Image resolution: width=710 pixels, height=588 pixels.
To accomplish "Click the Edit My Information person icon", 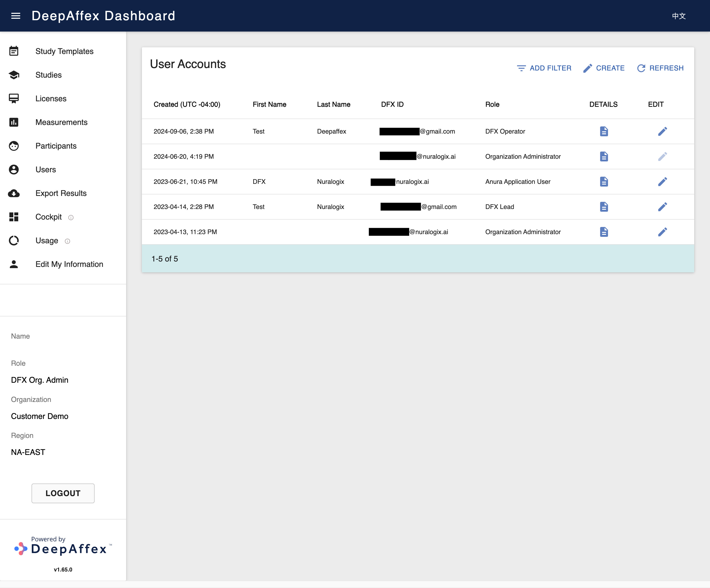I will [x=14, y=264].
